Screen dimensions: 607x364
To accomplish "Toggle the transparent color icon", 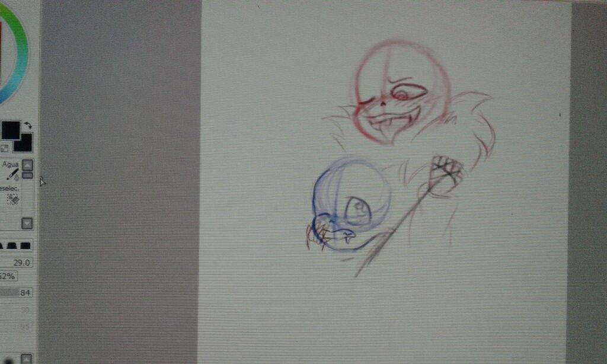I will coord(4,148).
